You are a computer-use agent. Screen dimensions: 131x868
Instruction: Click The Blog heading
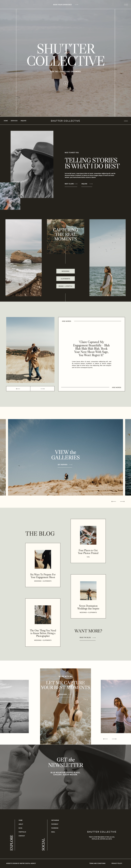[40, 533]
